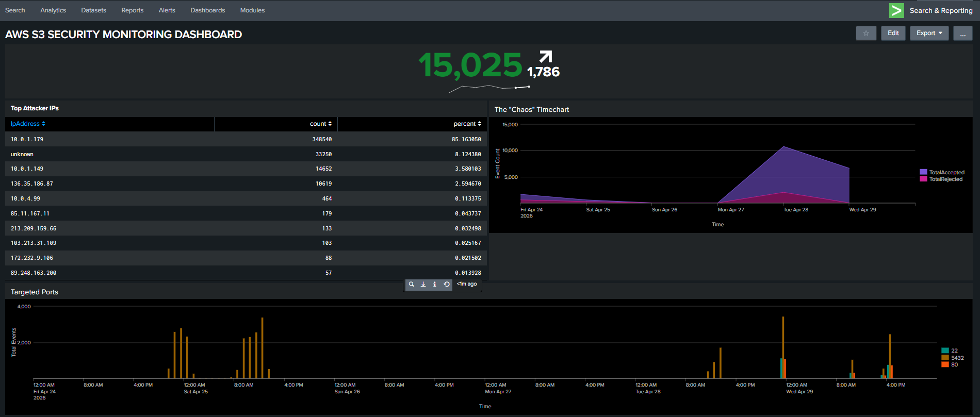The image size is (980, 417).
Task: Click the percent value 8.124380
Action: click(468, 154)
